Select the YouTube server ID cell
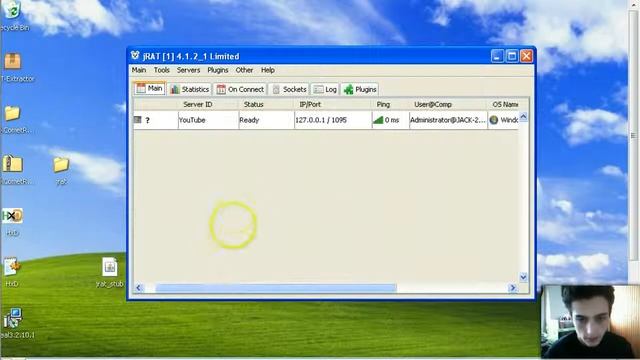The image size is (640, 360). pyautogui.click(x=209, y=120)
